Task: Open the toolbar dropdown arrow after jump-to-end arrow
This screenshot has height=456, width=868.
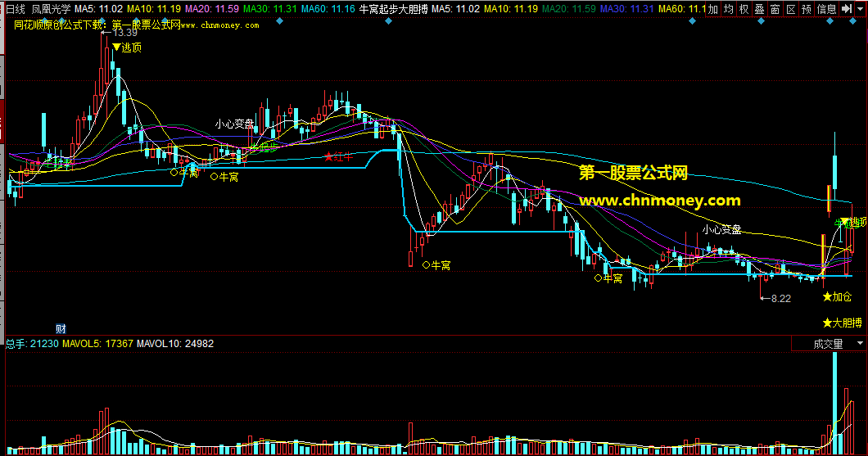Action: (x=861, y=9)
